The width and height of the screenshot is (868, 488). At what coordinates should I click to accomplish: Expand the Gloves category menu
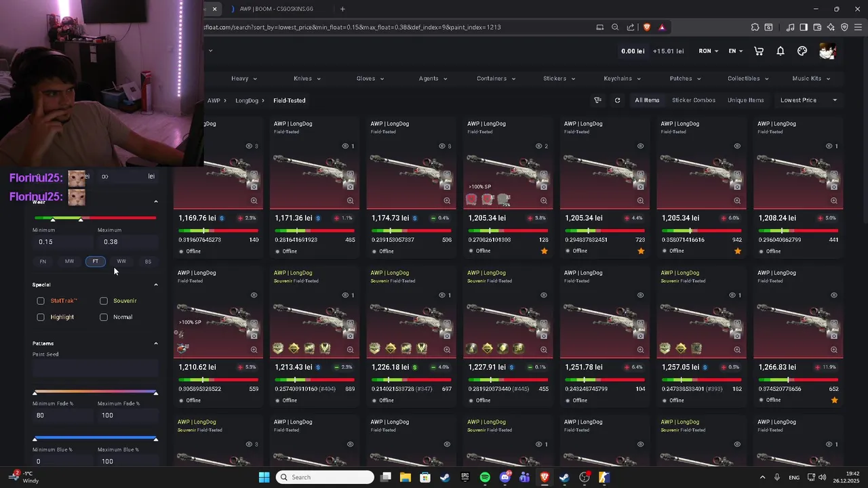370,79
